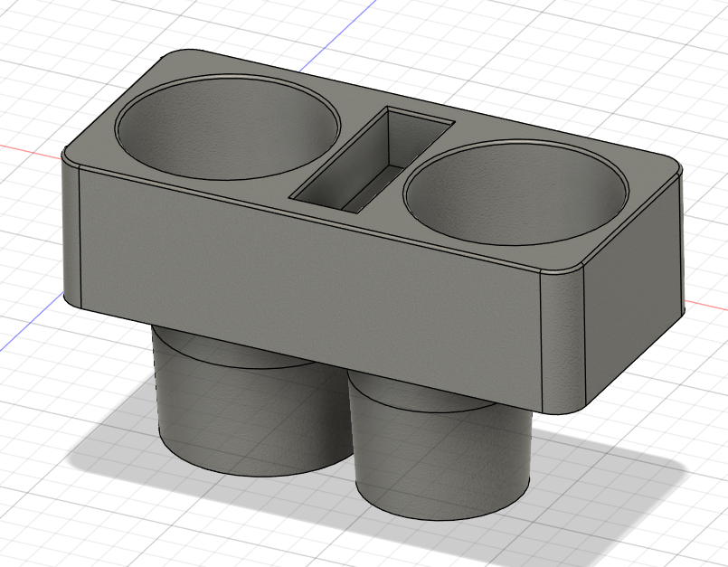Click the red axis line at left

click(30, 150)
